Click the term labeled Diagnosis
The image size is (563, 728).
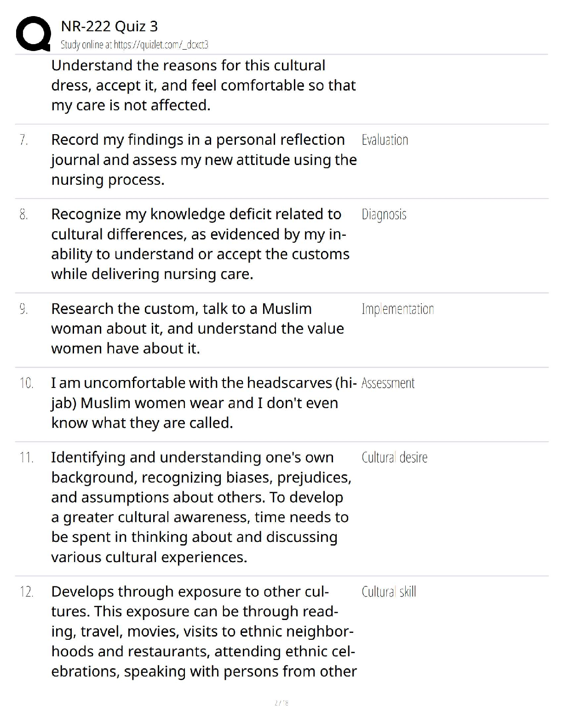point(384,215)
